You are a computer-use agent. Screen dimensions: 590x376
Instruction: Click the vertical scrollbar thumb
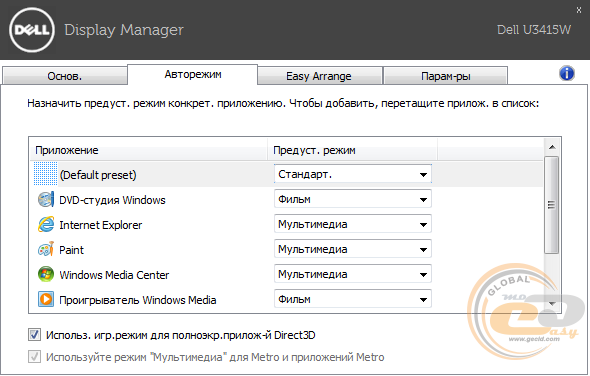552,205
